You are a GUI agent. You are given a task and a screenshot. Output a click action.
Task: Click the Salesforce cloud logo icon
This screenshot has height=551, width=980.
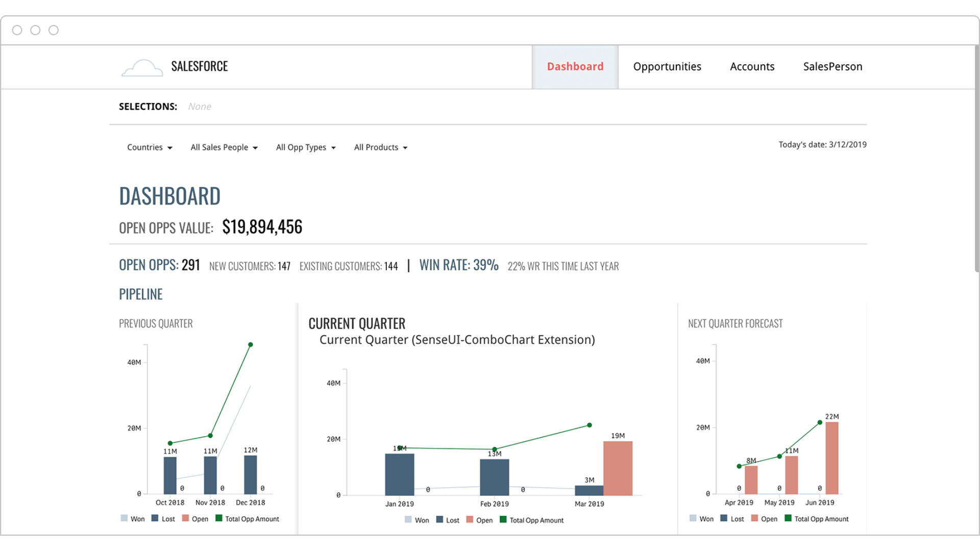tap(142, 68)
